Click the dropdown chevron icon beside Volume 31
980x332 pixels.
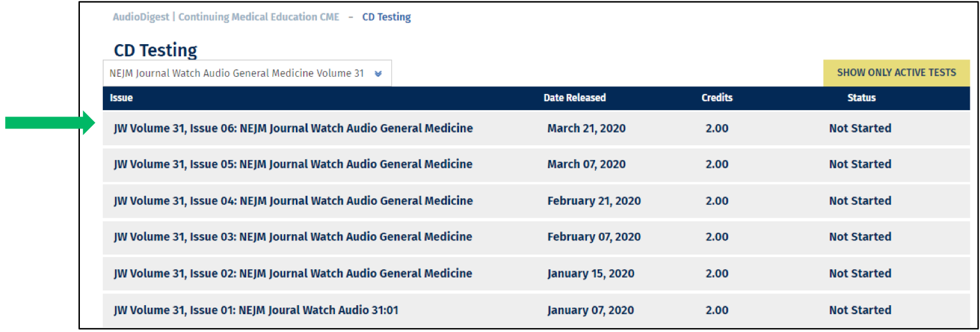378,74
